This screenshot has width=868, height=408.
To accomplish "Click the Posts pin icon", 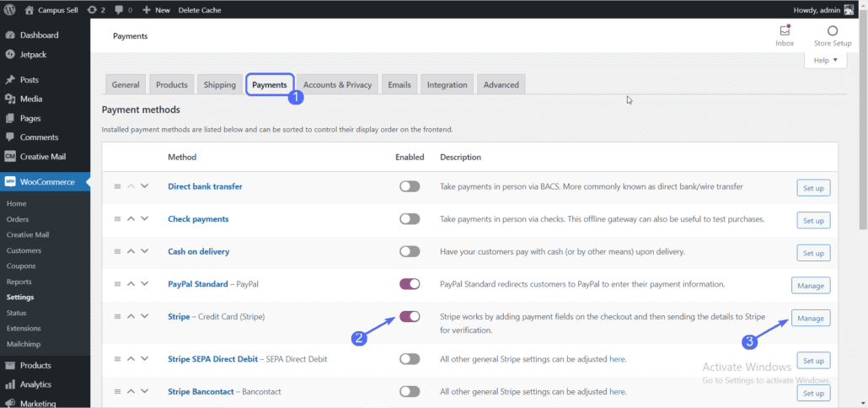I will (9, 80).
